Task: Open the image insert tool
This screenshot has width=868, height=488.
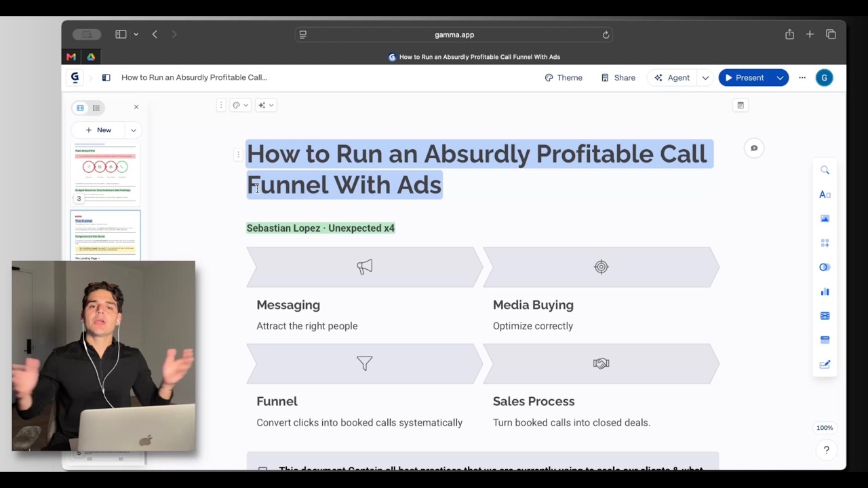Action: (825, 218)
